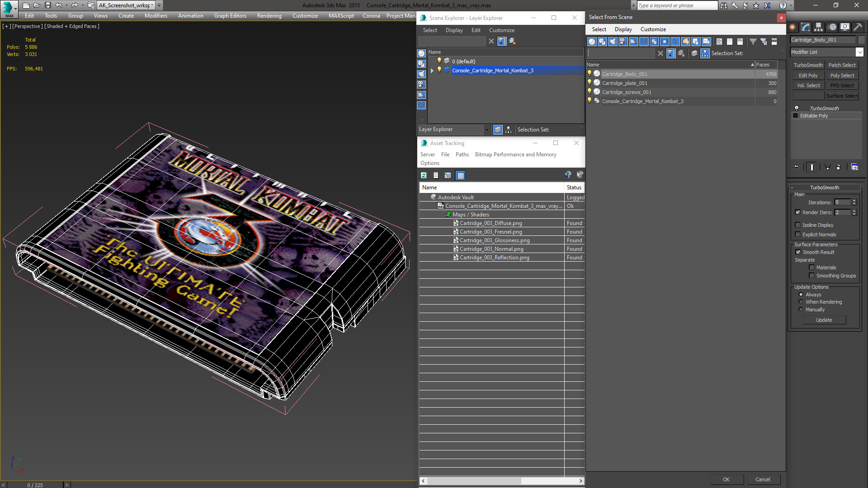Open Modifiers menu in main menu bar
Viewport: 868px width, 488px height.
tap(156, 16)
